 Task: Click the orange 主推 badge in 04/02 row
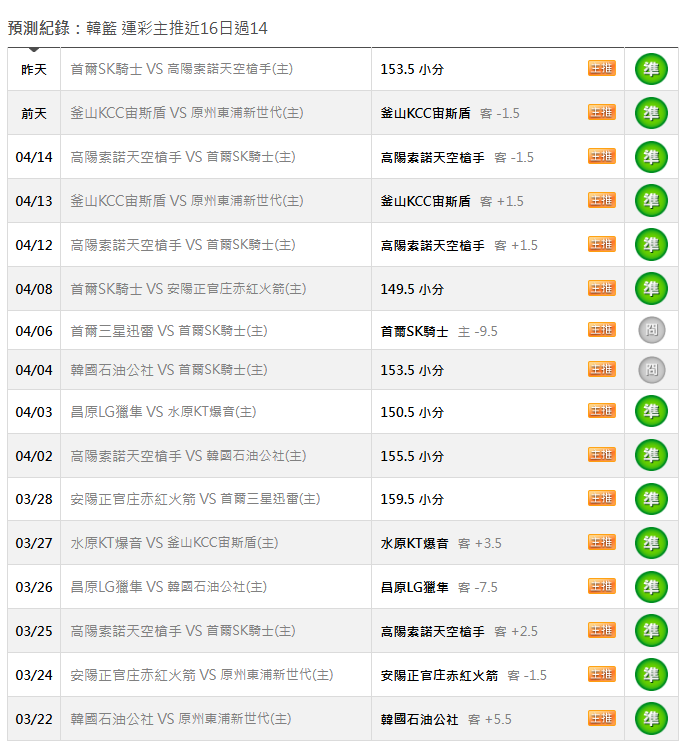click(x=601, y=455)
